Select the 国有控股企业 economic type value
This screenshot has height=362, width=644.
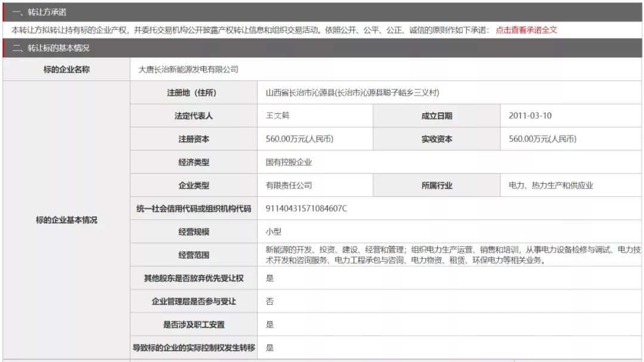coord(289,162)
